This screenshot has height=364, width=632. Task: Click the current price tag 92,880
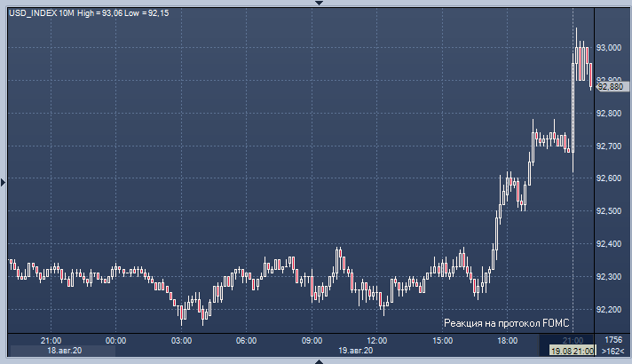point(610,86)
